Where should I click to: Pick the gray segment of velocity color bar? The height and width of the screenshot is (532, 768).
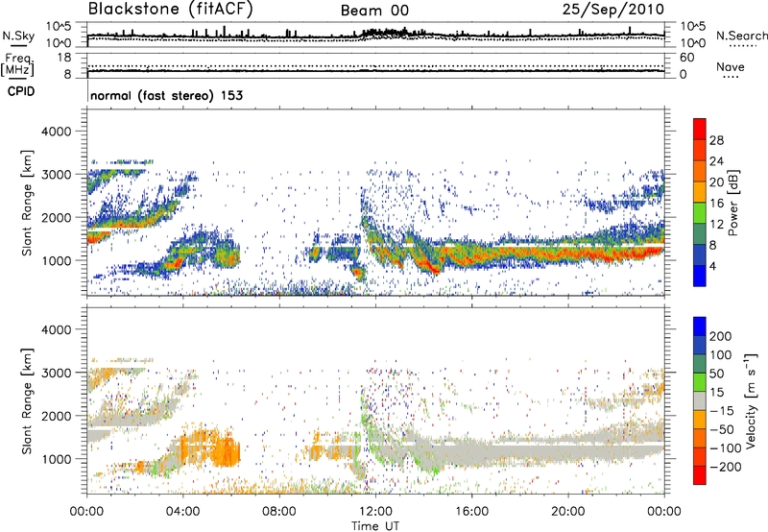(x=700, y=401)
